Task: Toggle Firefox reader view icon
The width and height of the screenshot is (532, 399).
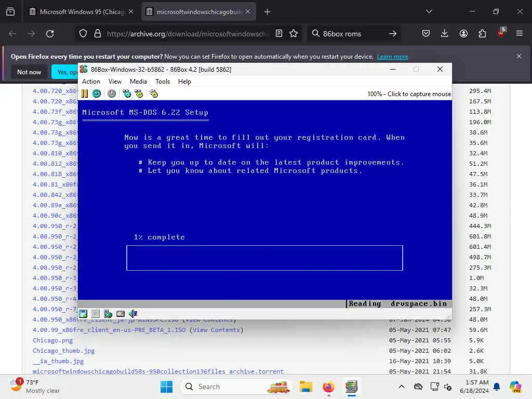Action: pos(279,34)
